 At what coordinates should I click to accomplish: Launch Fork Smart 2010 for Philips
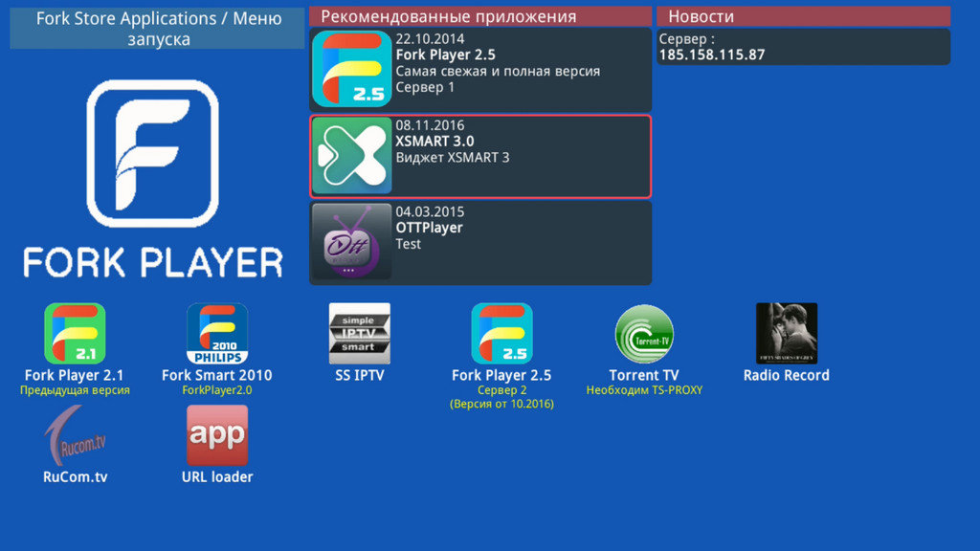pyautogui.click(x=217, y=335)
